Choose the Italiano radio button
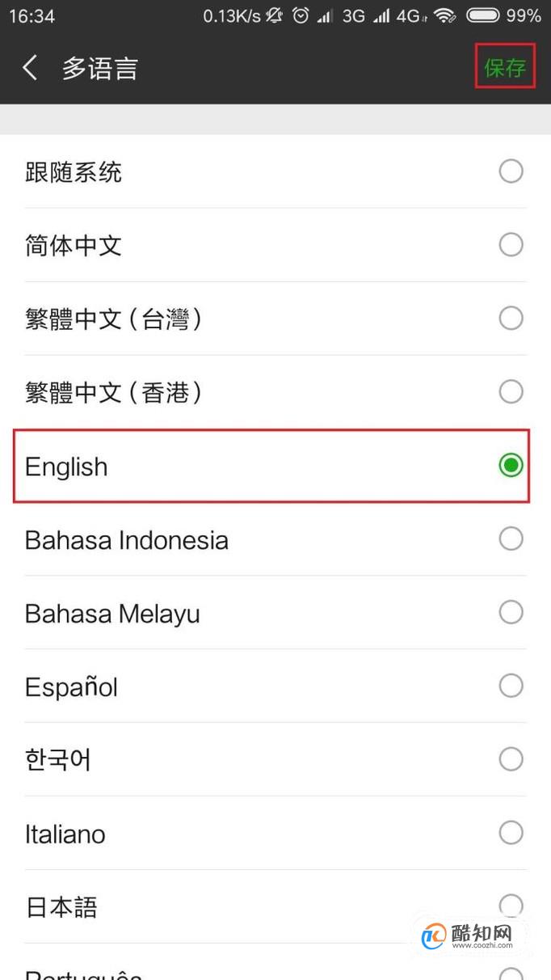The width and height of the screenshot is (551, 980). [511, 832]
